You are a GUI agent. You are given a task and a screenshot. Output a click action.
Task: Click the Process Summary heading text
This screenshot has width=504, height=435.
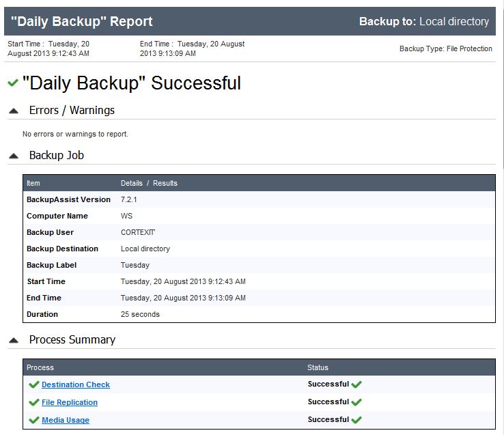click(x=72, y=340)
